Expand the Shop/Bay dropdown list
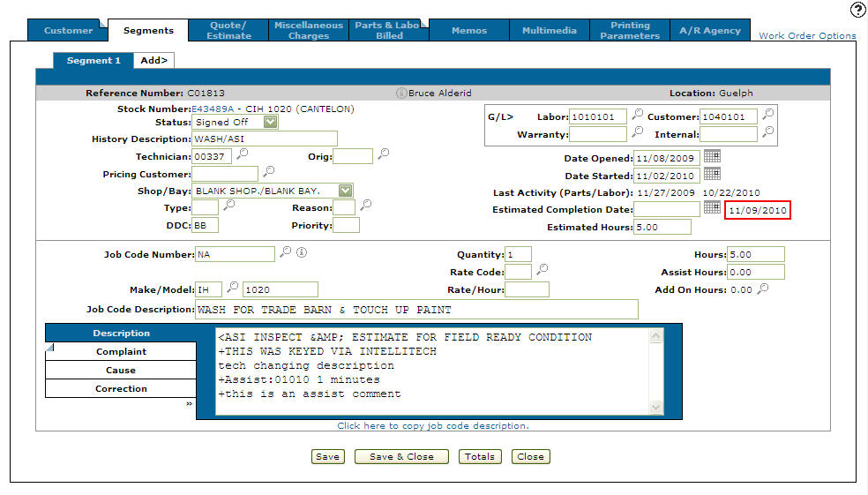Image resolution: width=868 pixels, height=495 pixels. [x=345, y=190]
